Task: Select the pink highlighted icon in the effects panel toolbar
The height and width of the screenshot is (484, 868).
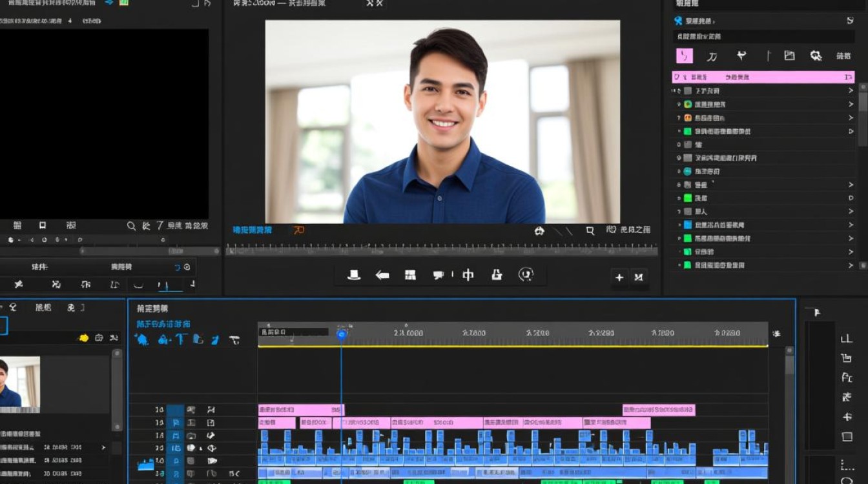Action: (684, 56)
